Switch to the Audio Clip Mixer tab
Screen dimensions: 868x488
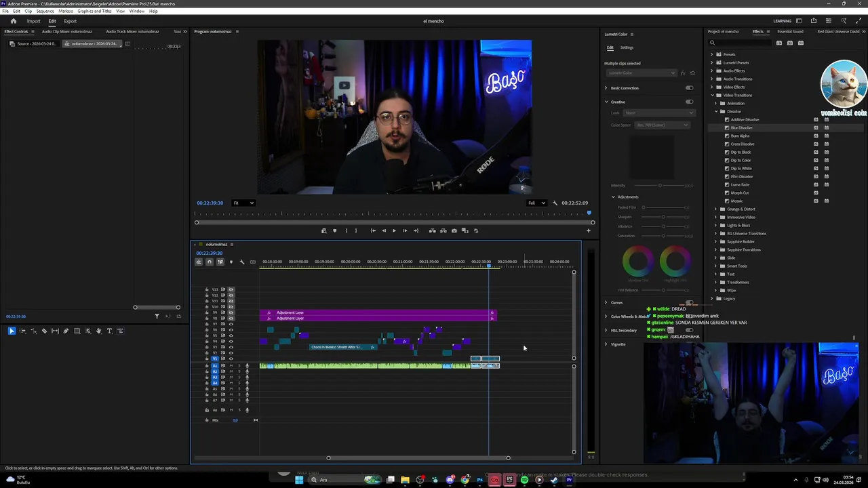tap(66, 31)
